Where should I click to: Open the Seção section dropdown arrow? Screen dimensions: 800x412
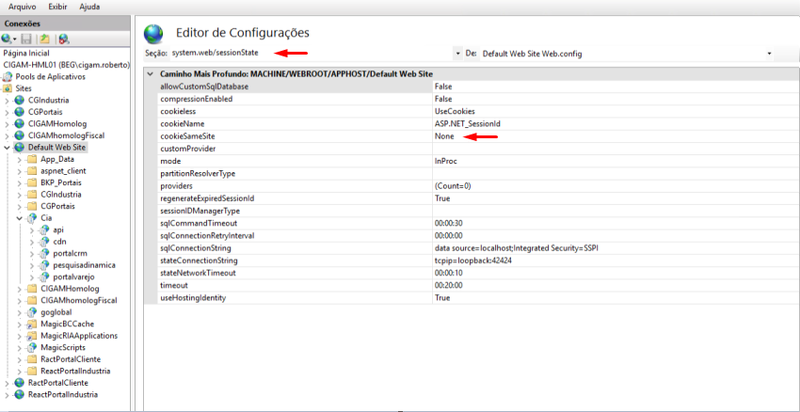[457, 53]
